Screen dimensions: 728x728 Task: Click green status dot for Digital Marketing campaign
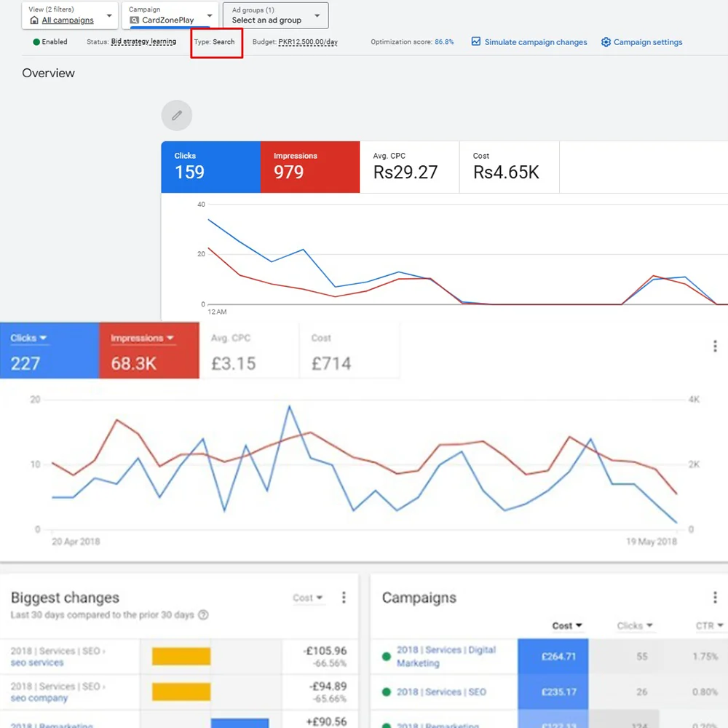click(x=387, y=657)
